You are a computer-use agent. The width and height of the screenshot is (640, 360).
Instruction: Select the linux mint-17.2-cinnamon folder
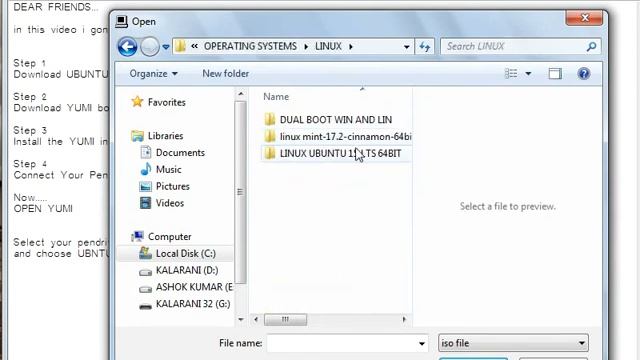click(345, 136)
